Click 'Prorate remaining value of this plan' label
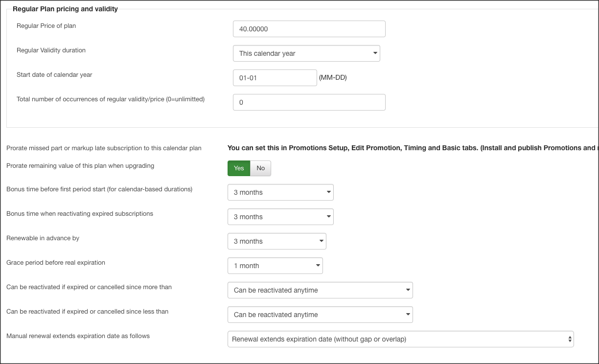Image resolution: width=599 pixels, height=364 pixels. [80, 165]
